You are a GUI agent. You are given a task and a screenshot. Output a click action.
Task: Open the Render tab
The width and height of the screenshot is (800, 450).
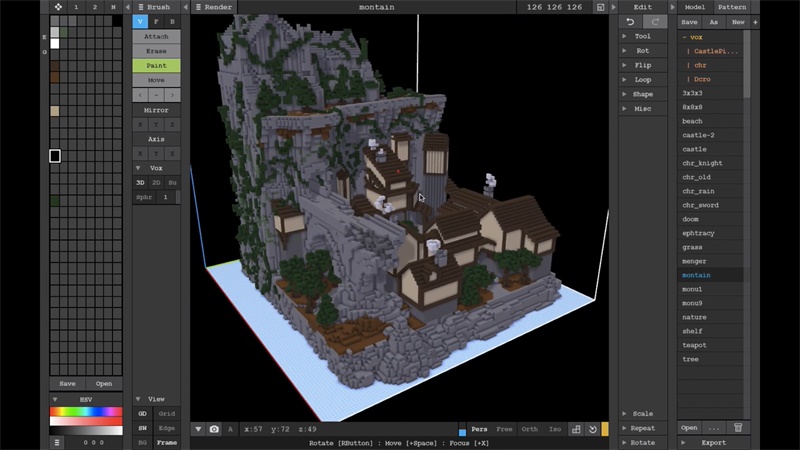[x=213, y=7]
